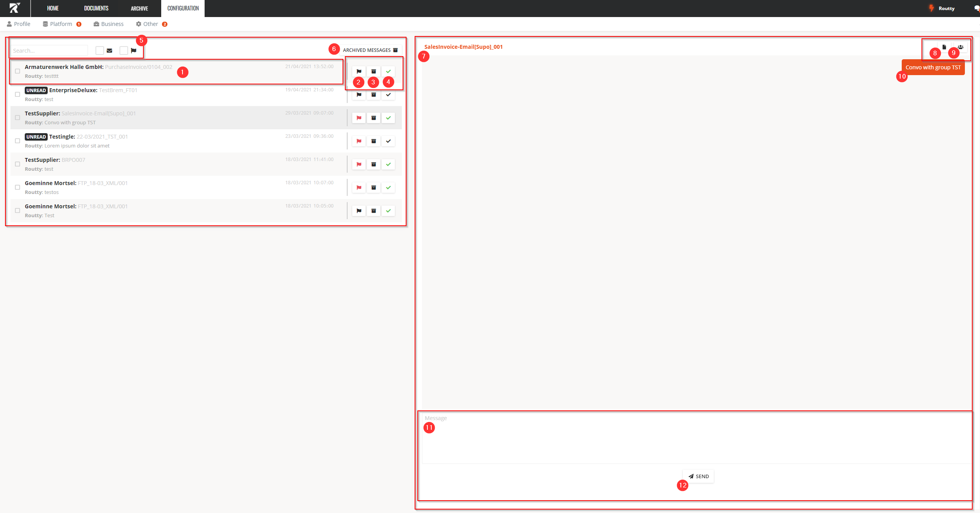The width and height of the screenshot is (980, 513).
Task: Click the document icon in conversation header
Action: (944, 47)
